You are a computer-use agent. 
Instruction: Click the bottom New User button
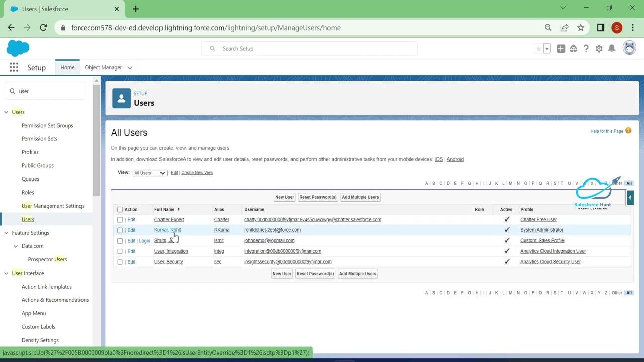[x=282, y=274]
